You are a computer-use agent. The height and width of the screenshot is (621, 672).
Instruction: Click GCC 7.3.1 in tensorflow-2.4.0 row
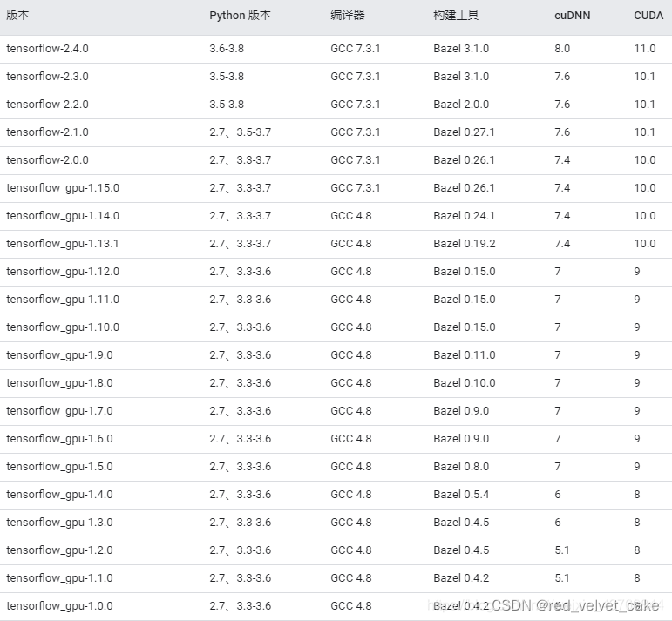(x=356, y=49)
